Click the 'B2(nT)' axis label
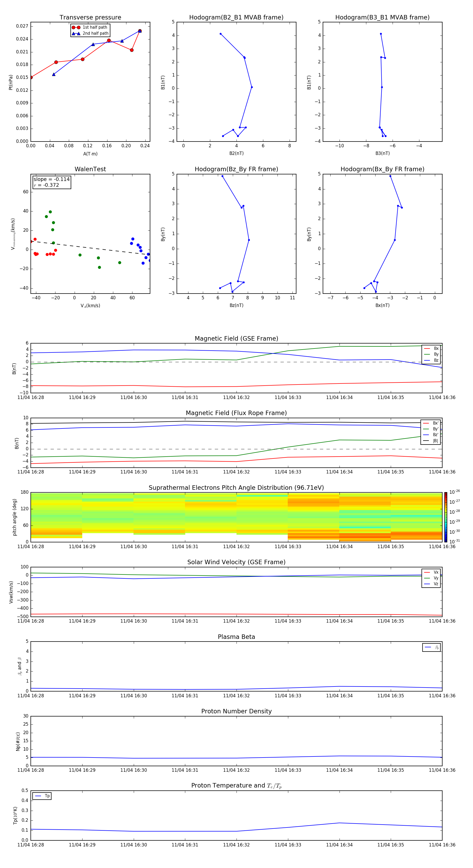The width and height of the screenshot is (473, 868). tap(236, 153)
